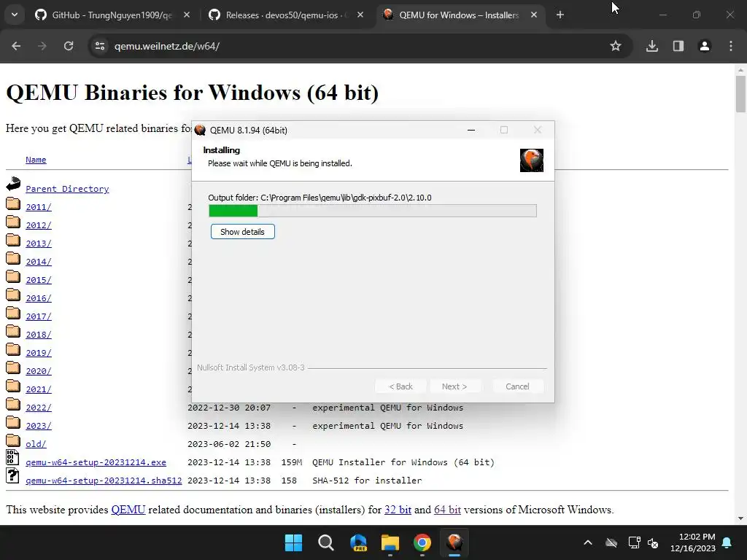Click the installer Cancel button
Viewport: 747px width, 560px height.
pos(517,386)
